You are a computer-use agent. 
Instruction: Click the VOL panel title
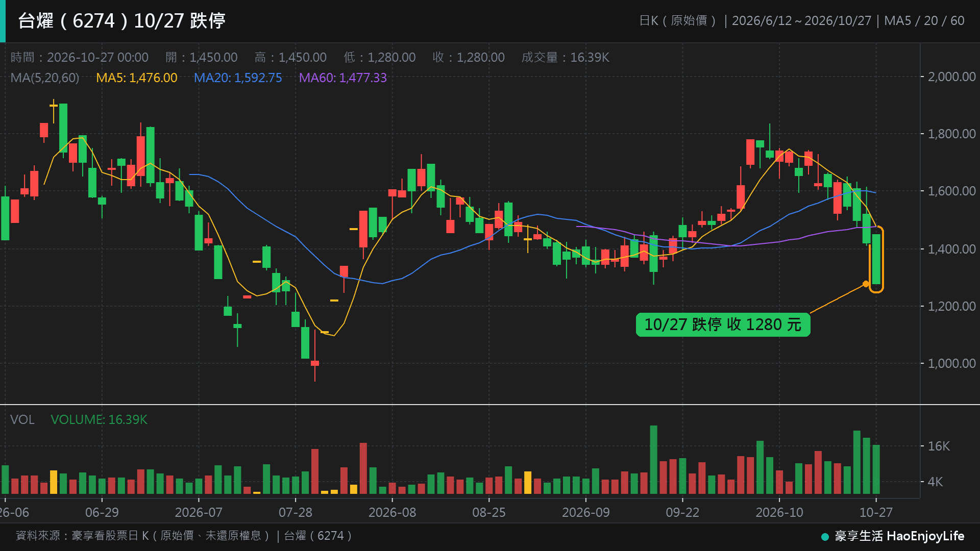point(22,419)
